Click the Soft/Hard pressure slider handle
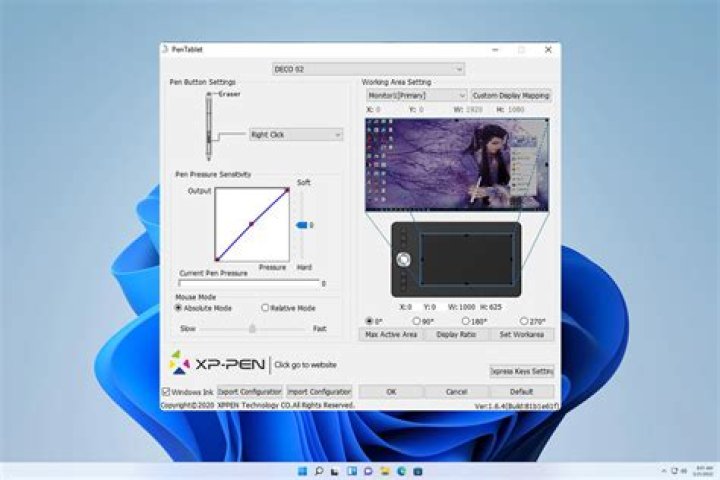The width and height of the screenshot is (720, 480). tap(302, 225)
